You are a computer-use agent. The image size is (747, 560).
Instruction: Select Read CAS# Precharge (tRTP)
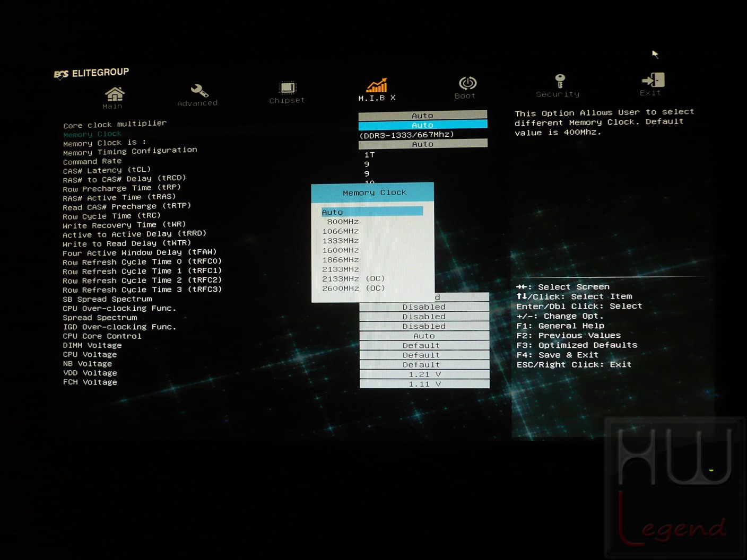[127, 206]
